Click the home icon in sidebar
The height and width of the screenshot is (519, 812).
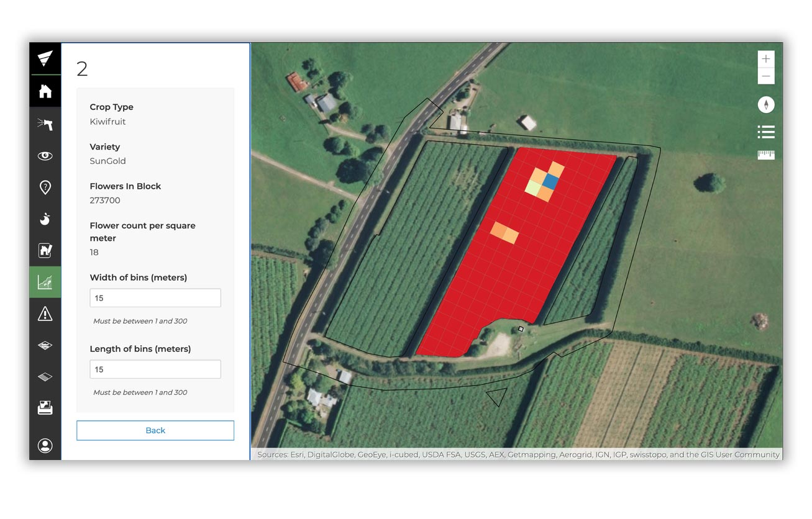[45, 92]
